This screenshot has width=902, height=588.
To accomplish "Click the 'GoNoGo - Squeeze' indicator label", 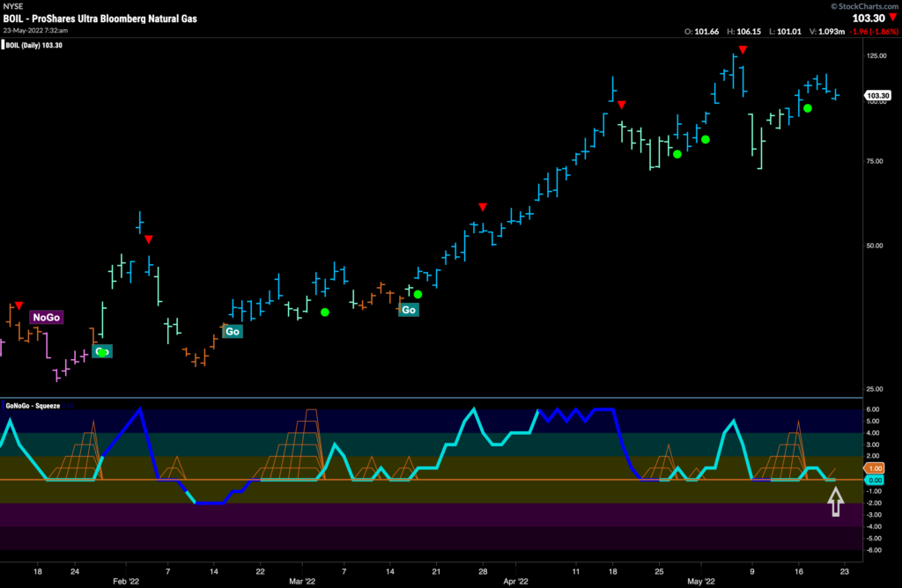I will [33, 406].
